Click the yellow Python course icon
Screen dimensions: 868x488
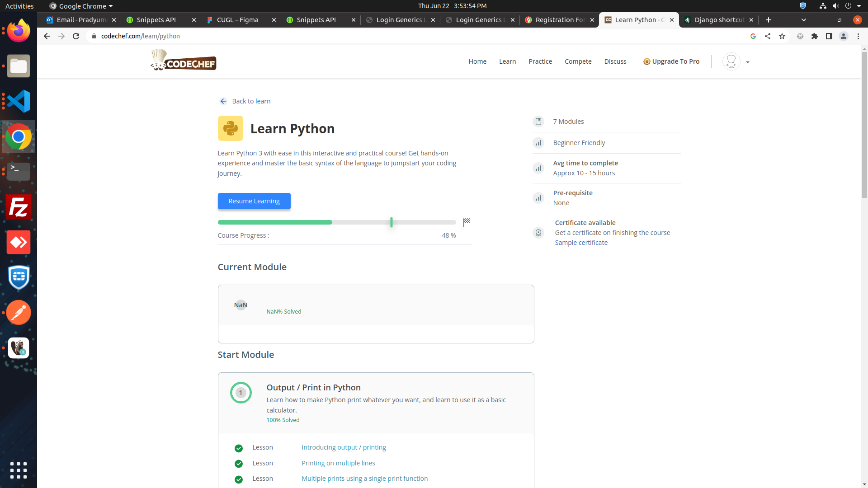[230, 128]
